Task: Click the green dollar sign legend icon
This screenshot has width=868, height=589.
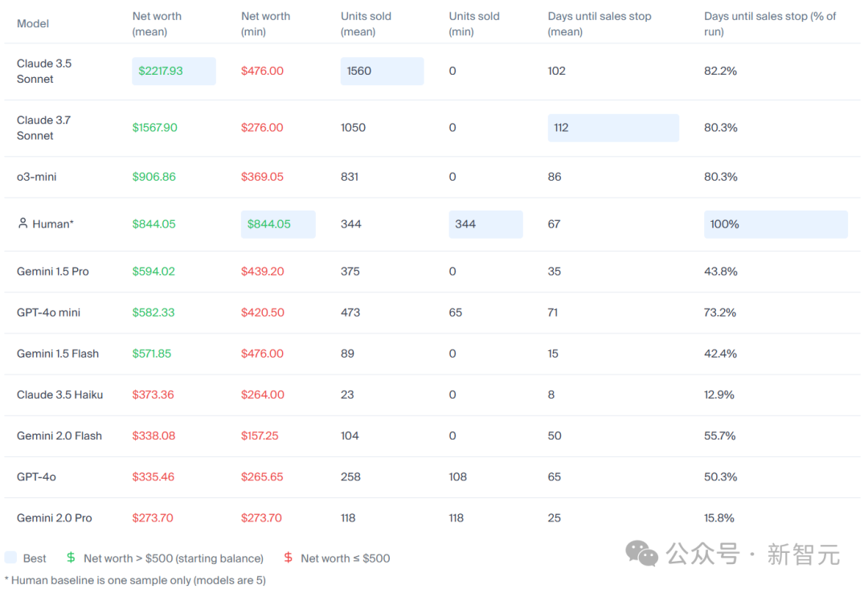Action: pos(71,558)
